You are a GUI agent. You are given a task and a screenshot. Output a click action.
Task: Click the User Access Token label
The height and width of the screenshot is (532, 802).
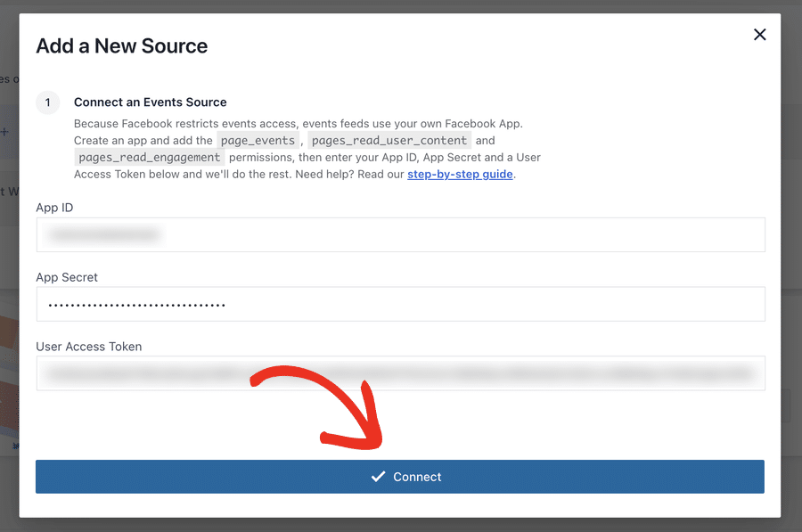[x=89, y=347]
